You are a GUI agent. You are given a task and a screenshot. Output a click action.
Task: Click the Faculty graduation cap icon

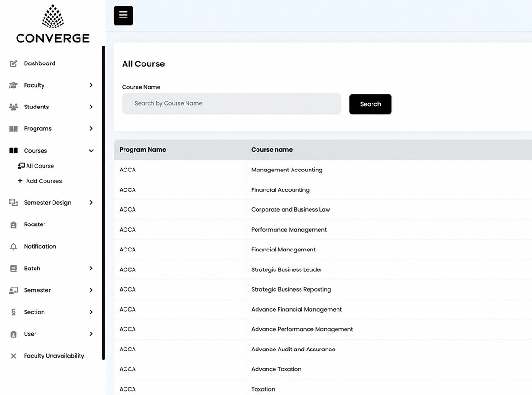(13, 85)
